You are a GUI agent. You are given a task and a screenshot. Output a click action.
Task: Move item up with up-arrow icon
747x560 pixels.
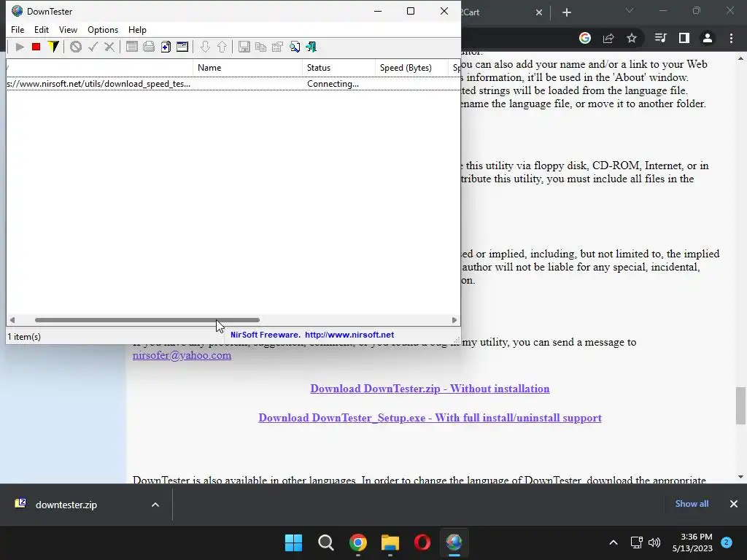pyautogui.click(x=222, y=47)
